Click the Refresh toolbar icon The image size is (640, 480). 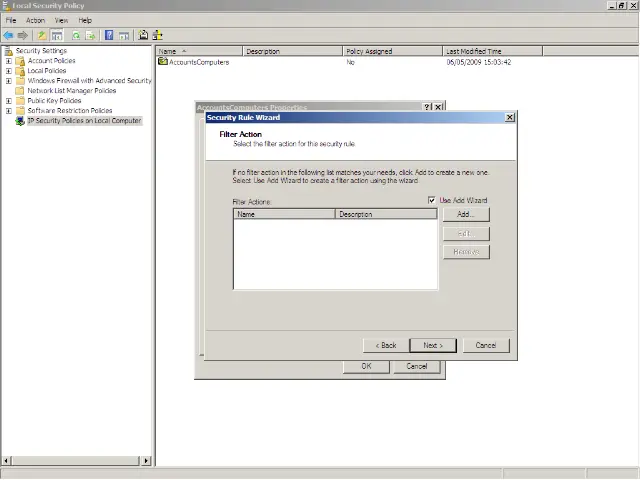(75, 35)
